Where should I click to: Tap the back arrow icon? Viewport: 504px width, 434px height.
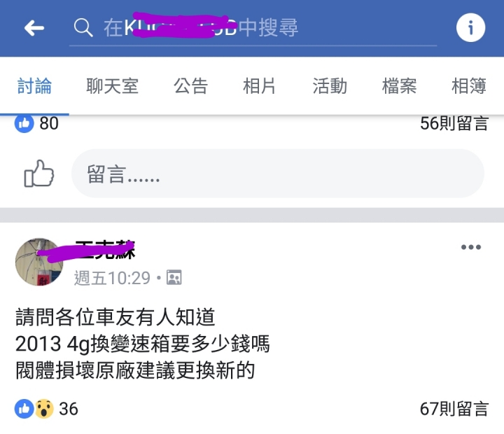pyautogui.click(x=34, y=28)
